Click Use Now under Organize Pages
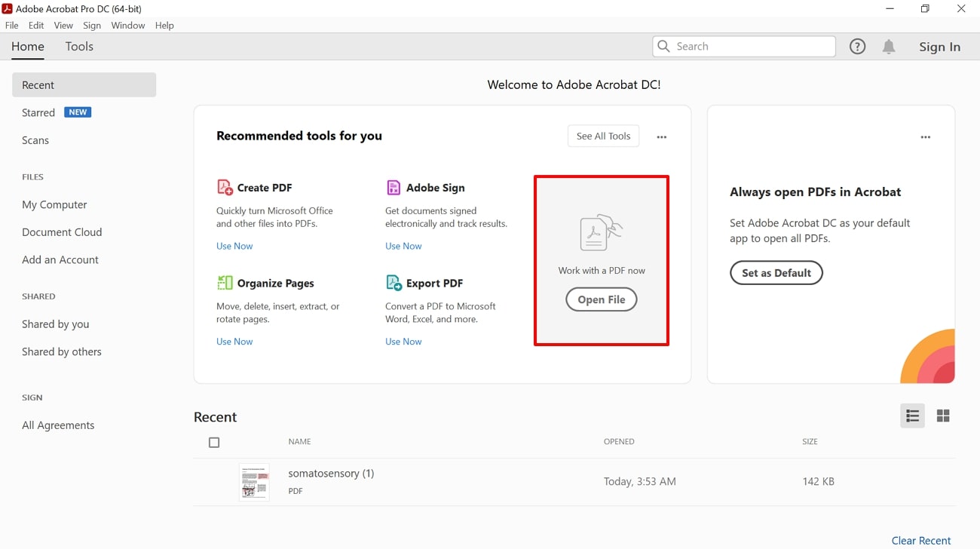Viewport: 980px width, 549px height. coord(234,342)
